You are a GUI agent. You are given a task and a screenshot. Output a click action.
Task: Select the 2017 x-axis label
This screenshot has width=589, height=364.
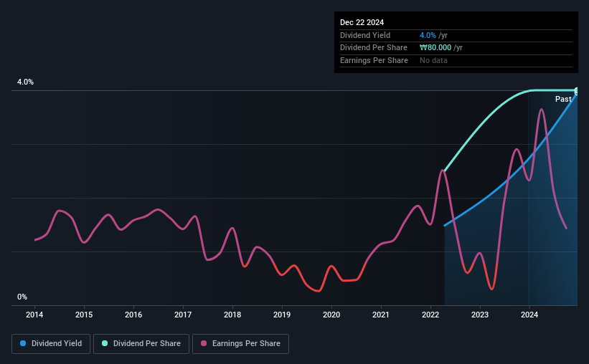[x=183, y=315]
